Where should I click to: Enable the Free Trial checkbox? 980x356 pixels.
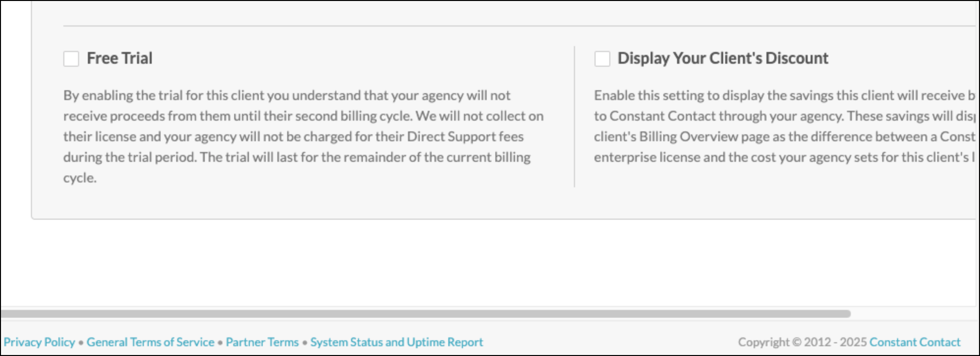coord(71,59)
